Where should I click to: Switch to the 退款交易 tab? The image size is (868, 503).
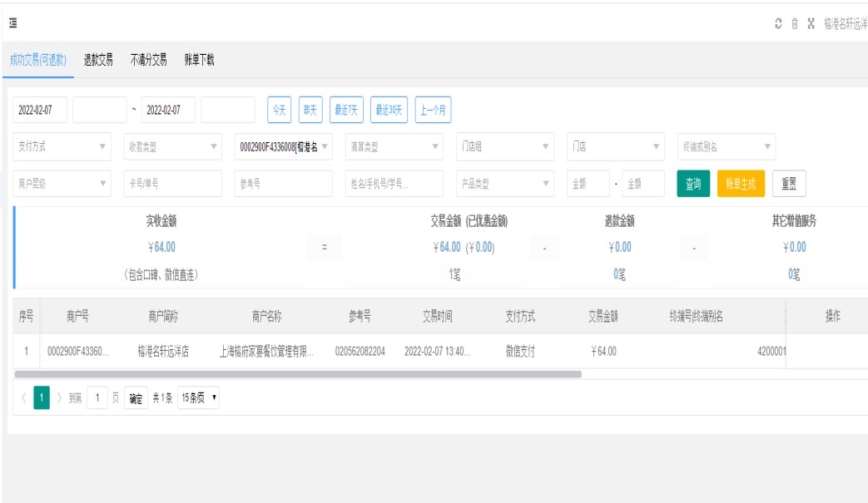98,60
